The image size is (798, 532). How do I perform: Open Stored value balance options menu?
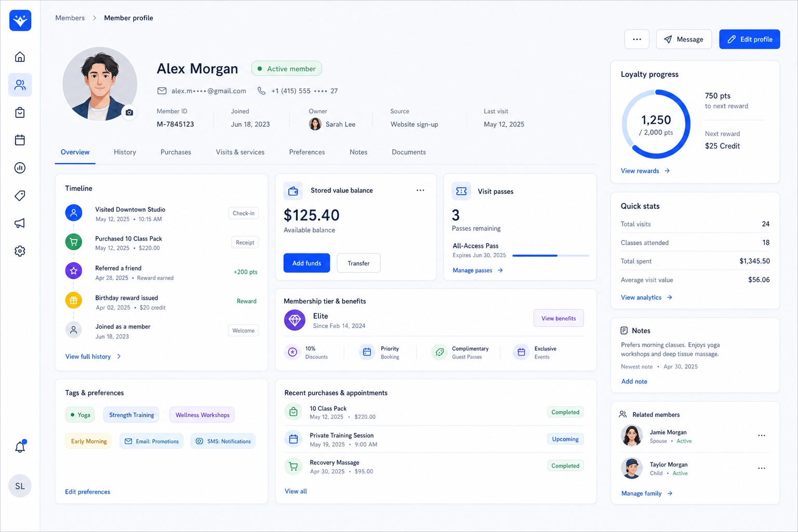[420, 191]
